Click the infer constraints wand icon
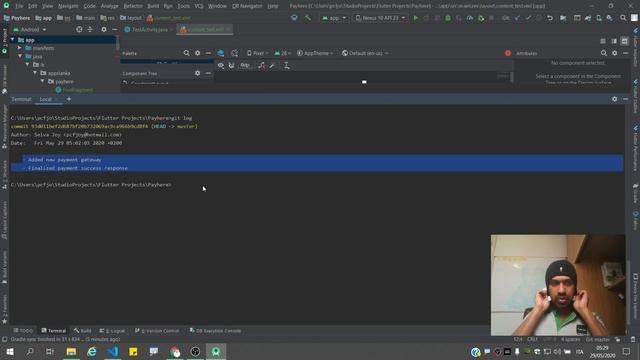The height and width of the screenshot is (360, 640). (272, 65)
